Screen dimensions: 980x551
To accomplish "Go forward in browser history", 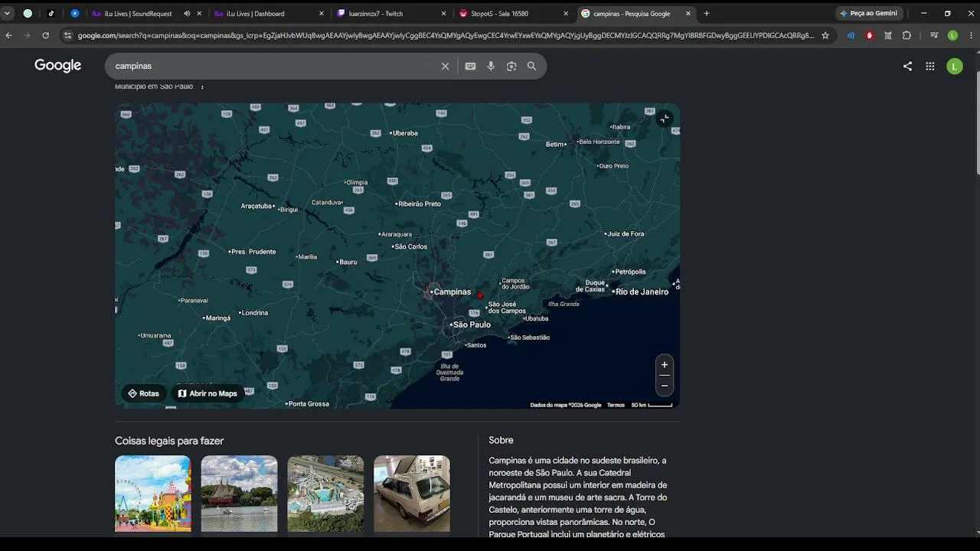I will coord(27,35).
